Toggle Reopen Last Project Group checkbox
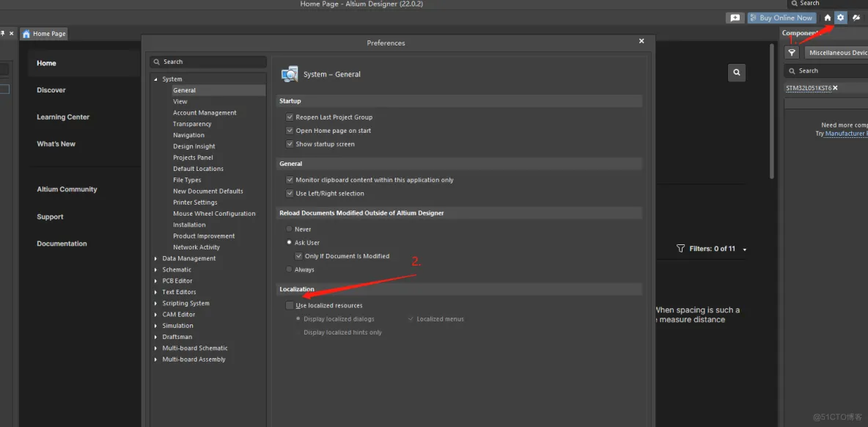 [290, 117]
